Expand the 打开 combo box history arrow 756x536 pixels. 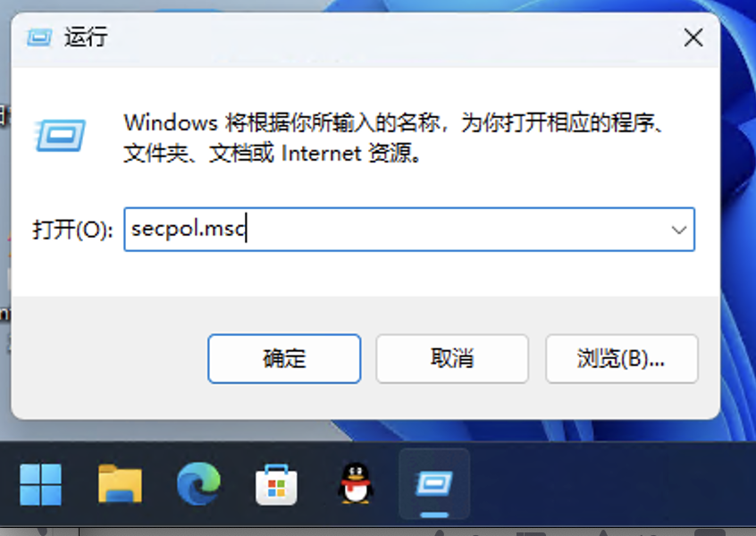point(679,230)
